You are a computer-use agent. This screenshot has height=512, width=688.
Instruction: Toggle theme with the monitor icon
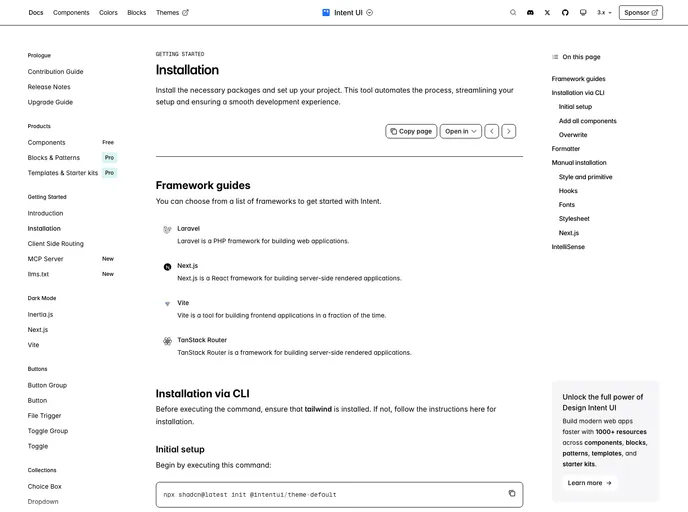583,13
